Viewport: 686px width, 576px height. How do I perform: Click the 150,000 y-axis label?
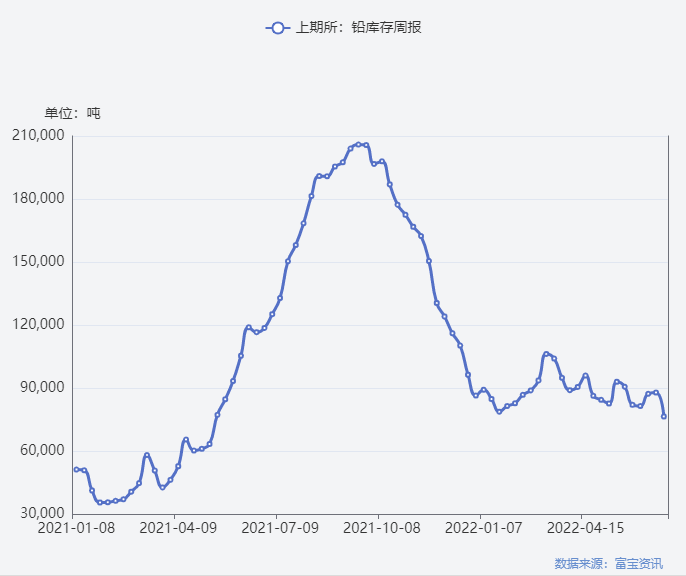tap(38, 261)
